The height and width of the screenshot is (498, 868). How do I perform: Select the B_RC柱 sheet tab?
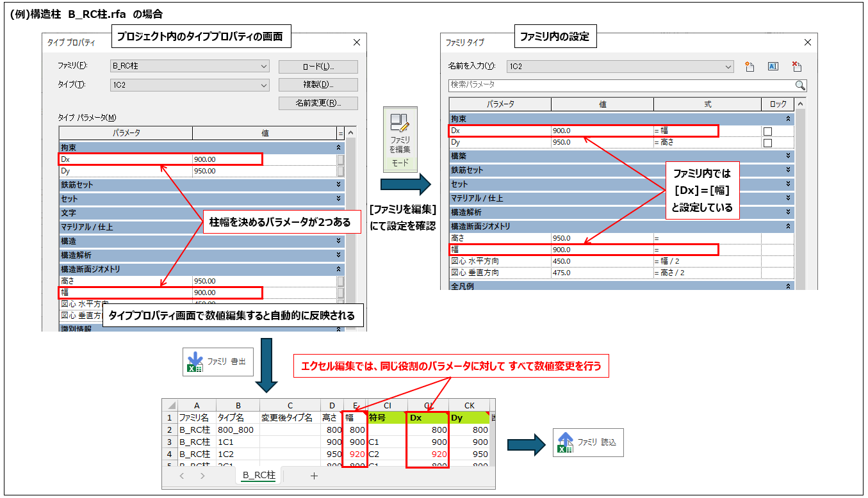coord(259,476)
